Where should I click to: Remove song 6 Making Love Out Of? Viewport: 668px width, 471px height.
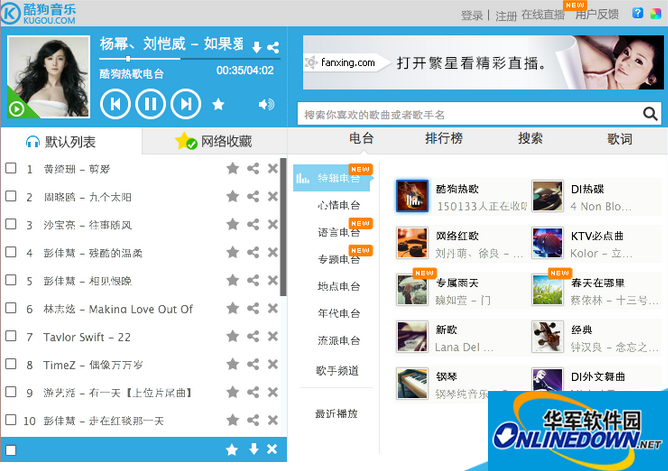point(273,308)
